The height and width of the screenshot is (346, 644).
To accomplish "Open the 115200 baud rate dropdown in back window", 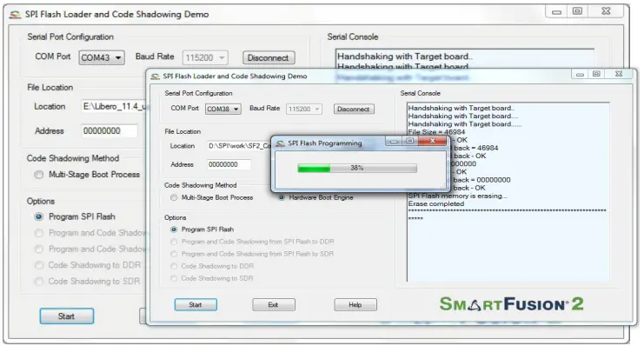I will 205,57.
